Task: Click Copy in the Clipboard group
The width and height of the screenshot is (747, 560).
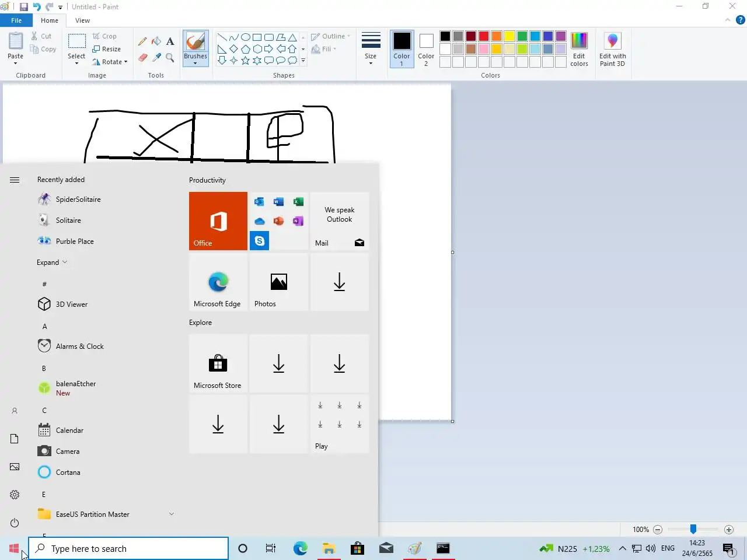Action: (43, 50)
